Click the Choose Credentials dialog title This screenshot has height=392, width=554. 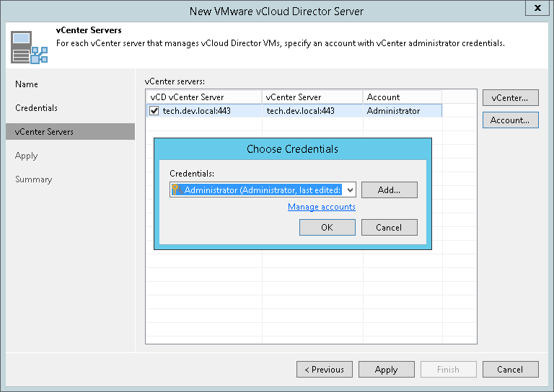tap(292, 149)
